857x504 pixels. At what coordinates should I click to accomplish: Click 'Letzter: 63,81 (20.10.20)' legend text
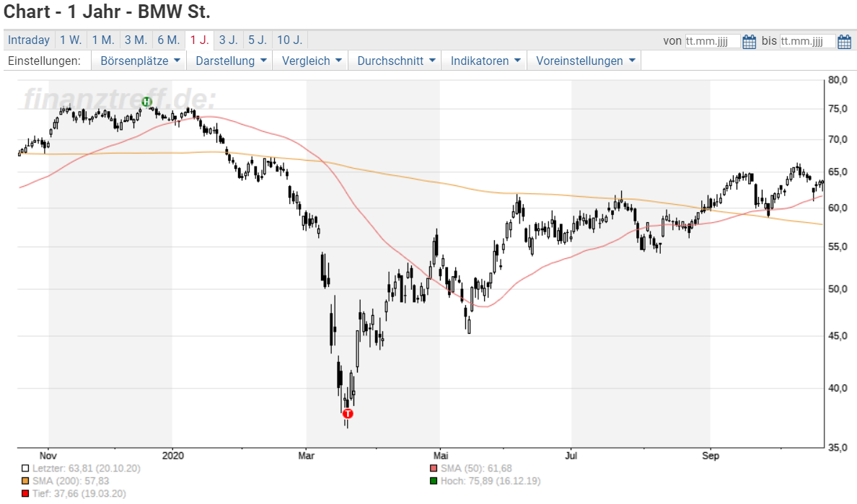(x=87, y=469)
